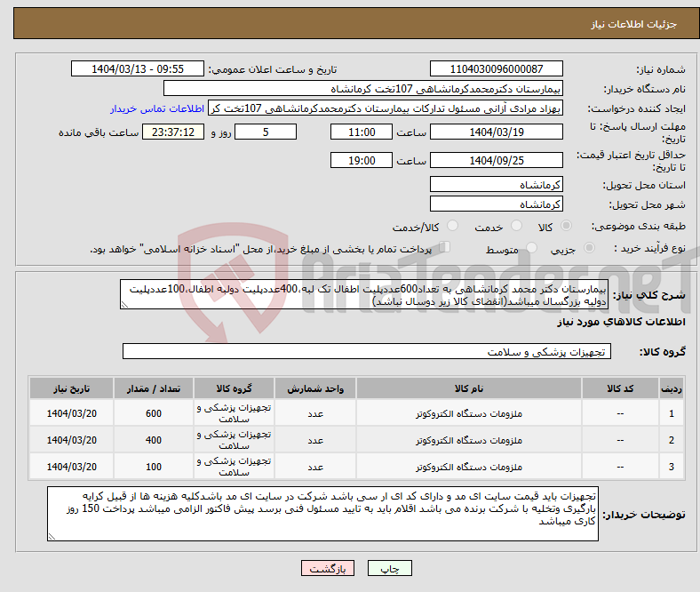
Task: Click the validity time field 19:00
Action: (x=362, y=160)
